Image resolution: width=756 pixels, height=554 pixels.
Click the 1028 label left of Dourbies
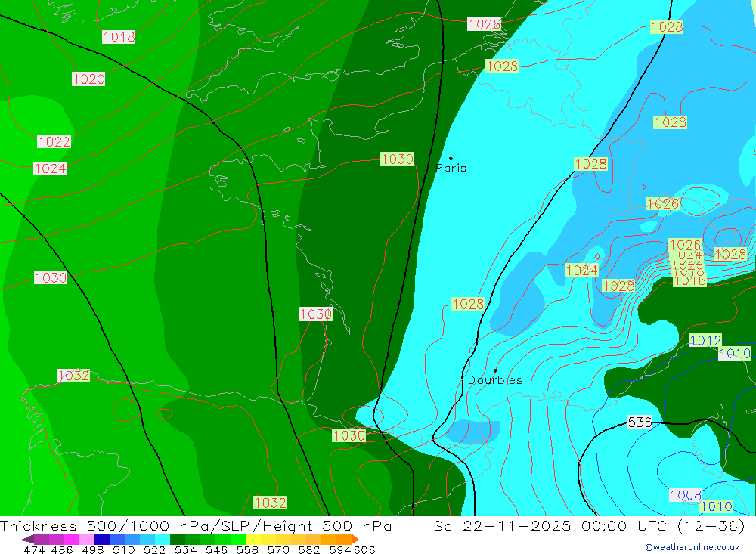[468, 304]
